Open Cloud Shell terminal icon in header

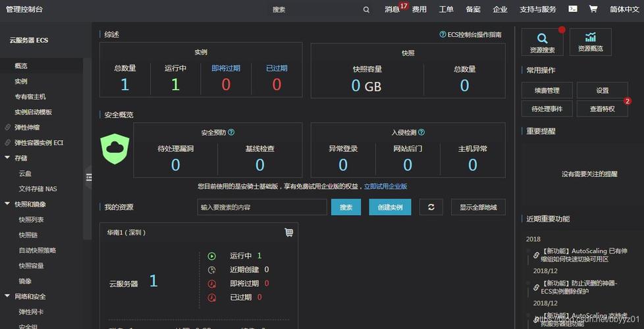tap(573, 9)
